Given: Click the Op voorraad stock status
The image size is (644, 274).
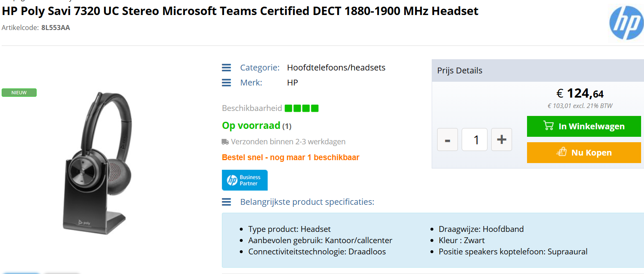Looking at the screenshot, I should 251,126.
